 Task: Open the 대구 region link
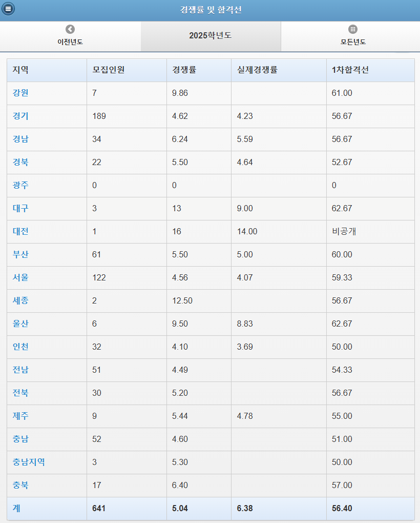click(20, 209)
